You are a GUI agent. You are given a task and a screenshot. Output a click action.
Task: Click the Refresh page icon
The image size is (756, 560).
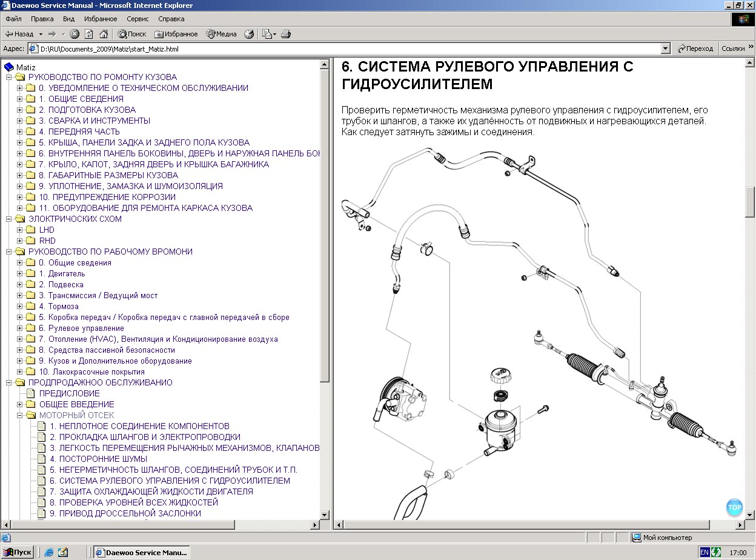coord(89,35)
